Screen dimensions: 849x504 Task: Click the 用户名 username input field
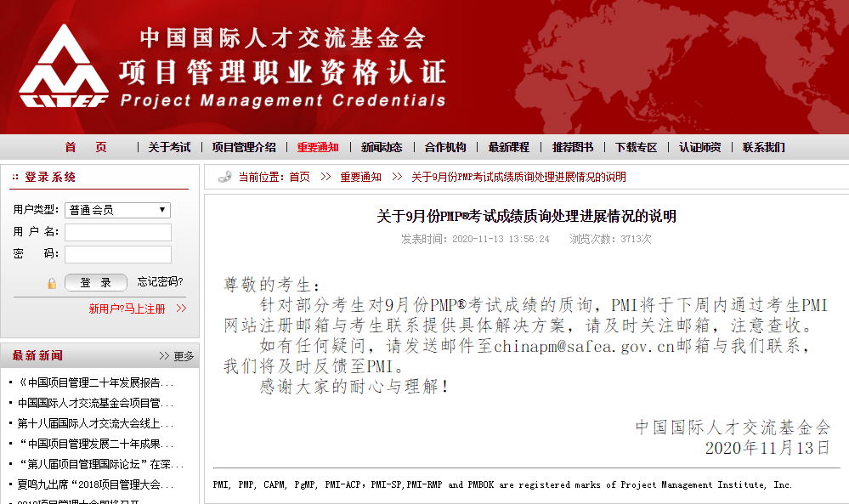point(118,232)
